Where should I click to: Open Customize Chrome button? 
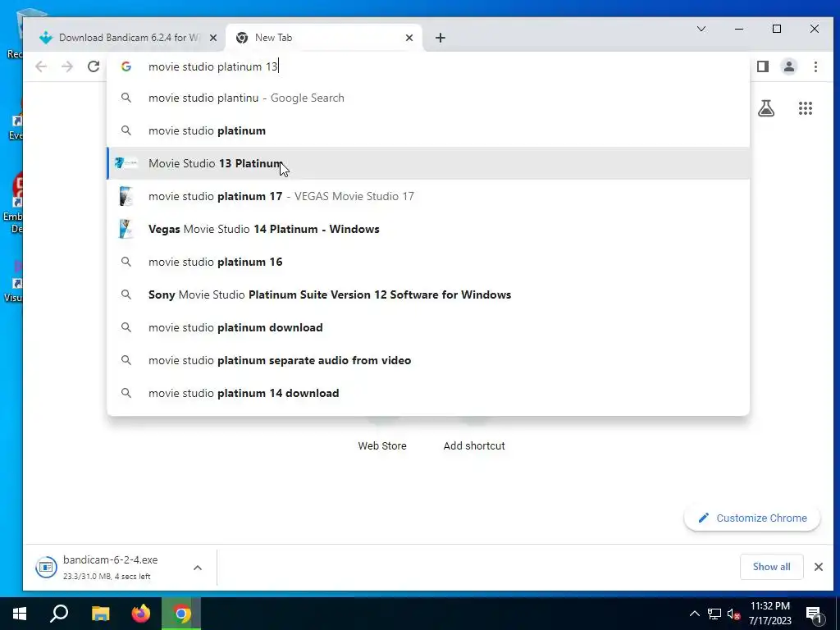pyautogui.click(x=752, y=518)
